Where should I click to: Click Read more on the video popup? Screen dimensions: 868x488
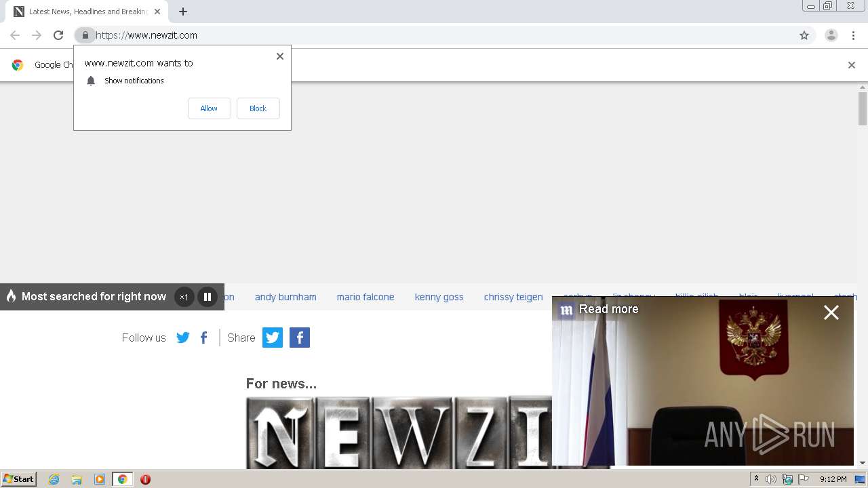click(608, 309)
